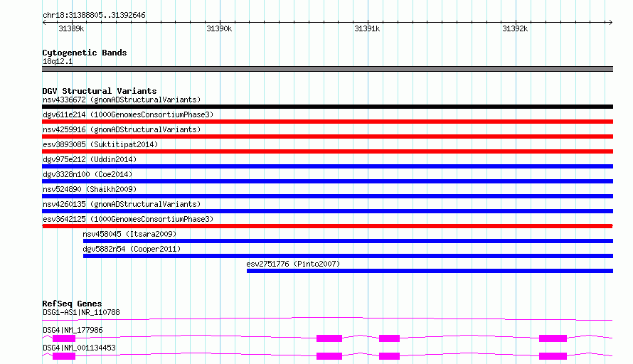Open the dgv5882n54 Cooper2011 variant
633x364 pixels.
348,256
